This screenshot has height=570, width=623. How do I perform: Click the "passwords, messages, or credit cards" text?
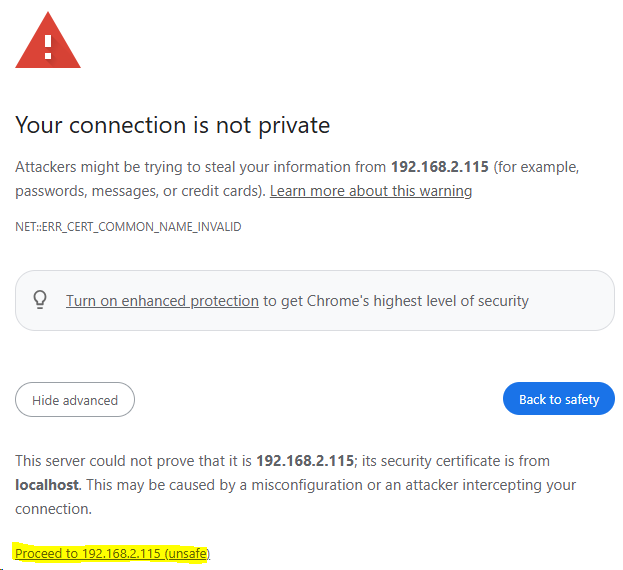click(x=138, y=190)
